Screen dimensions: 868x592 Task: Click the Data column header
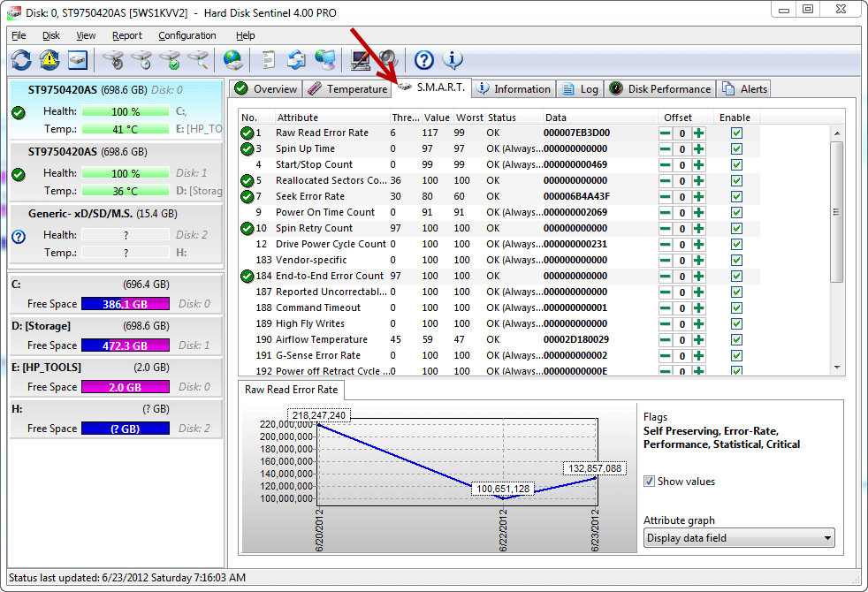pos(599,118)
